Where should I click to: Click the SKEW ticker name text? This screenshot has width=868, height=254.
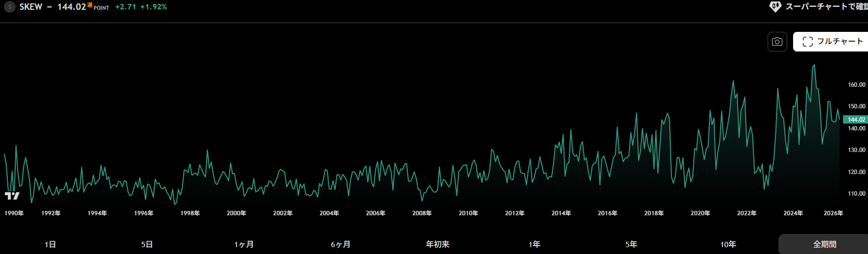pos(31,7)
